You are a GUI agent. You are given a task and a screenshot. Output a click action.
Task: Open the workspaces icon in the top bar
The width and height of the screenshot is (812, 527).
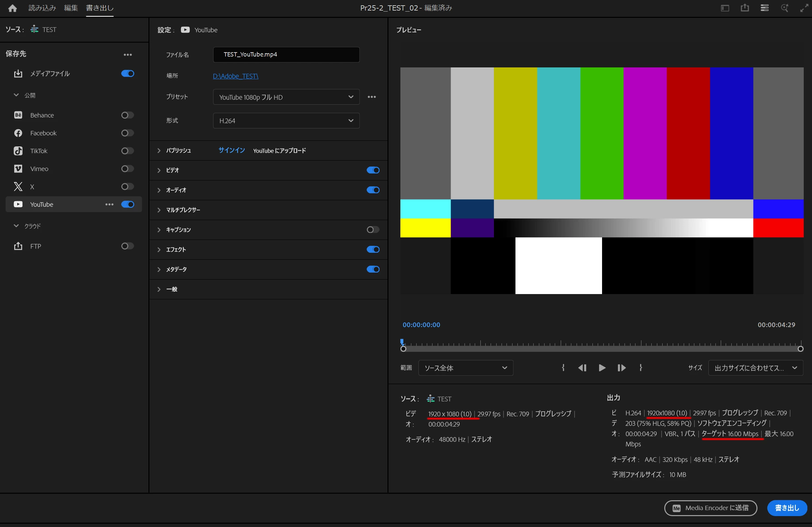click(x=725, y=8)
